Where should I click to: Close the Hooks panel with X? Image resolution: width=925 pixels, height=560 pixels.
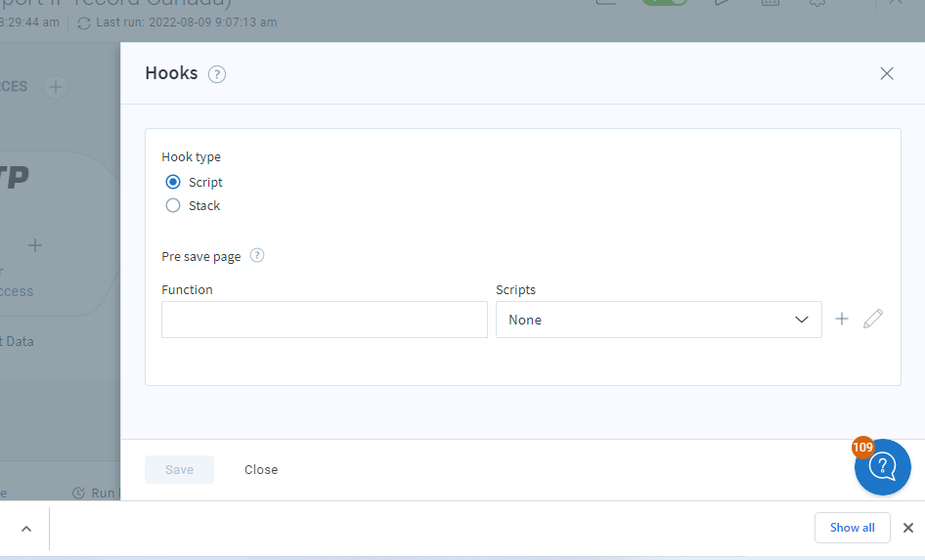pyautogui.click(x=887, y=73)
